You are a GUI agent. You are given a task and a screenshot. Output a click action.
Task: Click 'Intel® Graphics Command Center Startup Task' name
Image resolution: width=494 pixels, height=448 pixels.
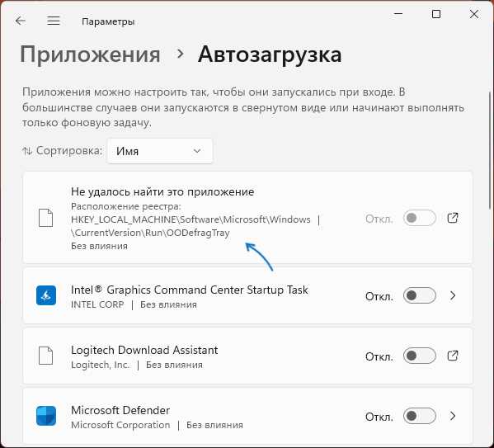[190, 290]
